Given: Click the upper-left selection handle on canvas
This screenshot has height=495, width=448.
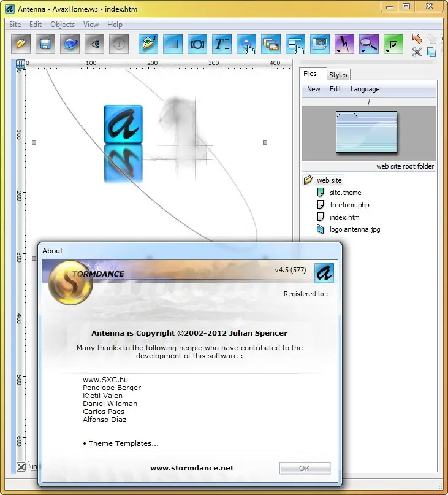Looking at the screenshot, I should click(x=34, y=143).
